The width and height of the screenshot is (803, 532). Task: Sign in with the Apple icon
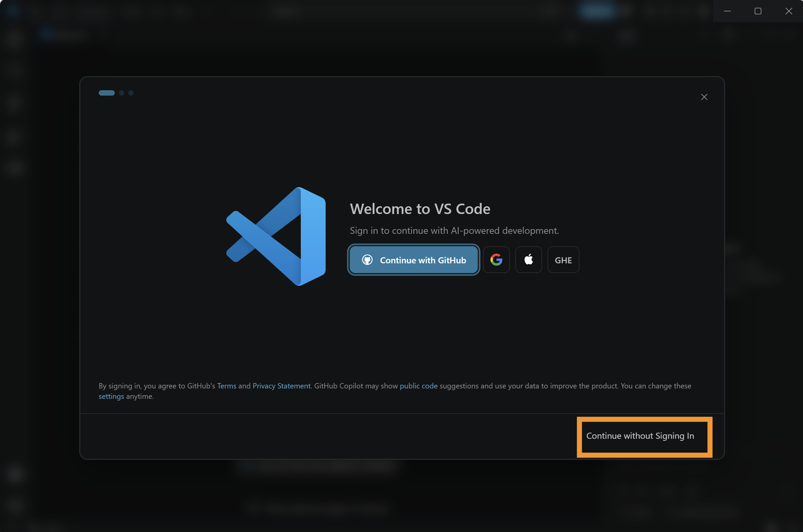[529, 260]
